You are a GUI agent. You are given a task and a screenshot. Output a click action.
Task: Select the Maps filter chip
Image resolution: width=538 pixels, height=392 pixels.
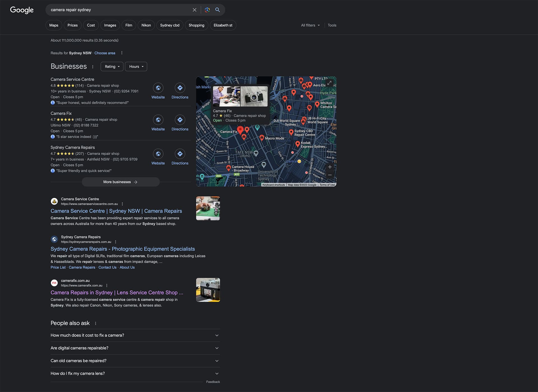click(54, 25)
